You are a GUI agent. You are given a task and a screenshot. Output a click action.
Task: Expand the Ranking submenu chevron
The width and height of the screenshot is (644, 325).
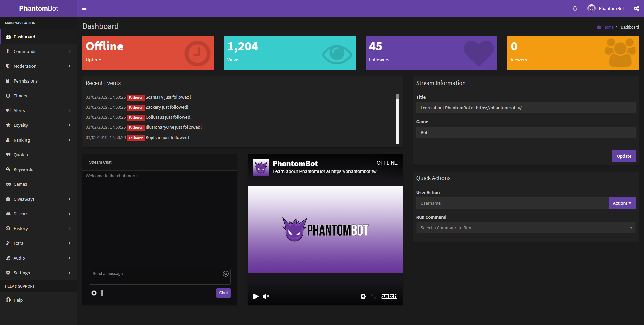pos(70,140)
